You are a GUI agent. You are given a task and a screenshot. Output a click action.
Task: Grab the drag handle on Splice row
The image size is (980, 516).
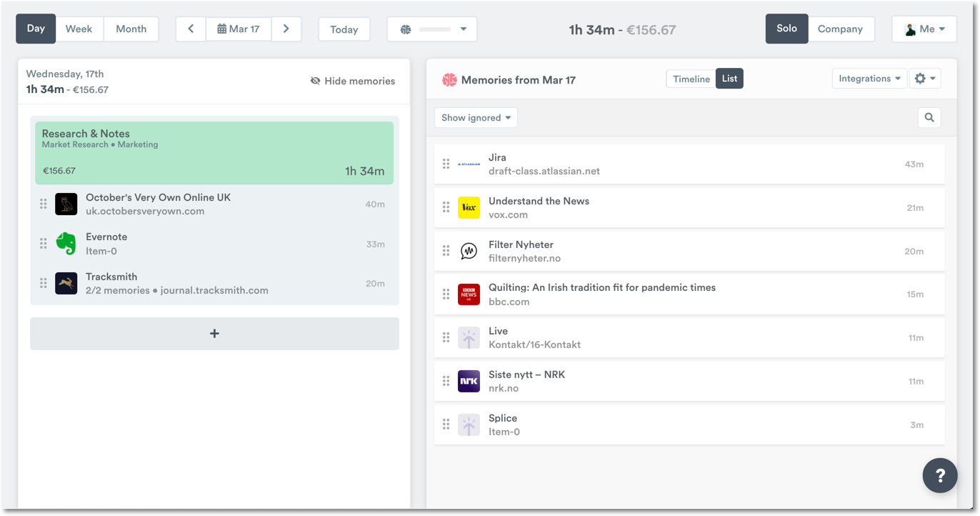tap(446, 425)
